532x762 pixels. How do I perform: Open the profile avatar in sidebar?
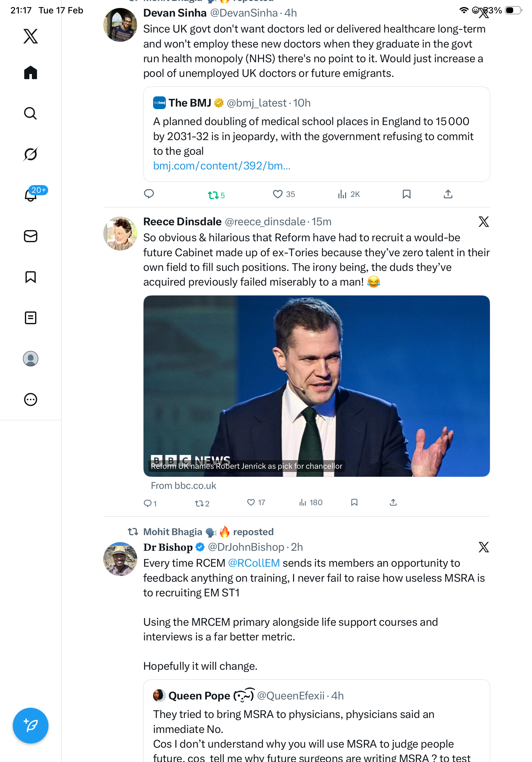[x=31, y=358]
